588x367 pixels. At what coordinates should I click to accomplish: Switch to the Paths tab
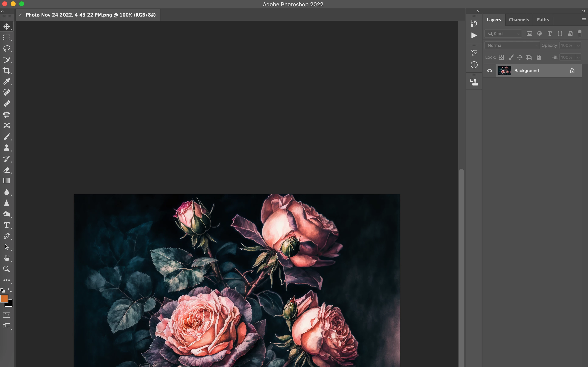[543, 20]
